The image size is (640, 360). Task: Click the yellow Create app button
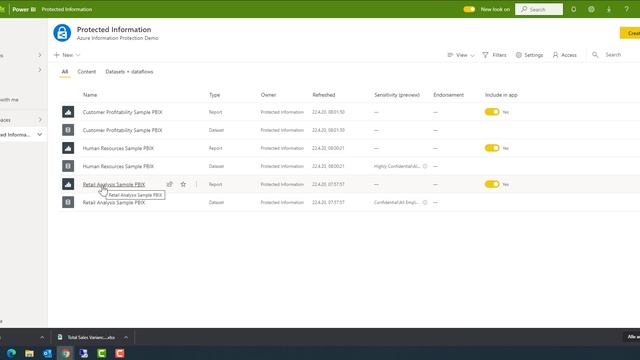click(x=630, y=33)
